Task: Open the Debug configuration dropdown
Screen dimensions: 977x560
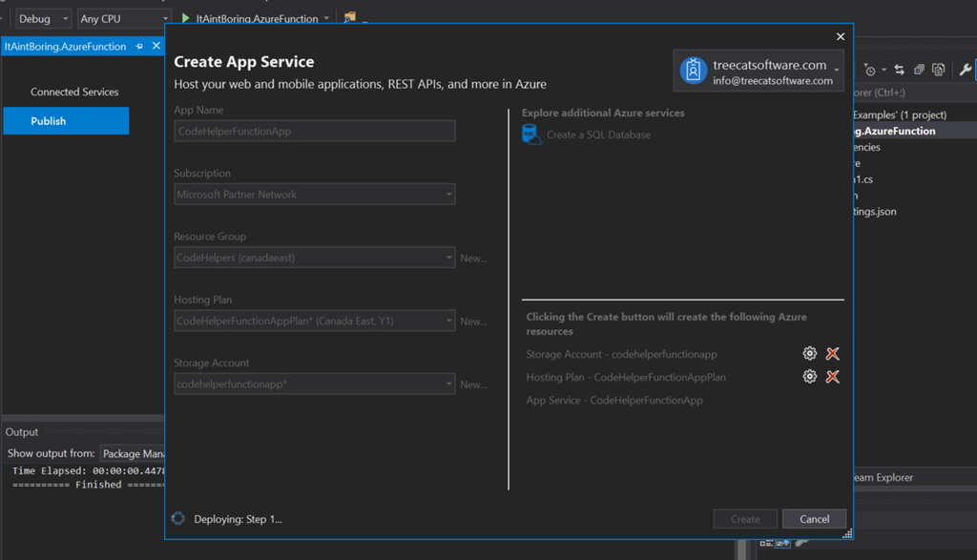Action: tap(43, 19)
